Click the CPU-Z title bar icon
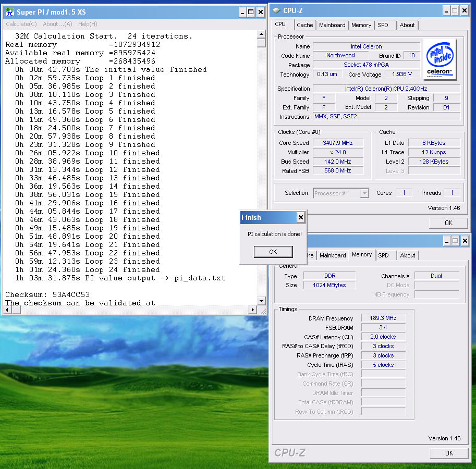 click(x=276, y=10)
